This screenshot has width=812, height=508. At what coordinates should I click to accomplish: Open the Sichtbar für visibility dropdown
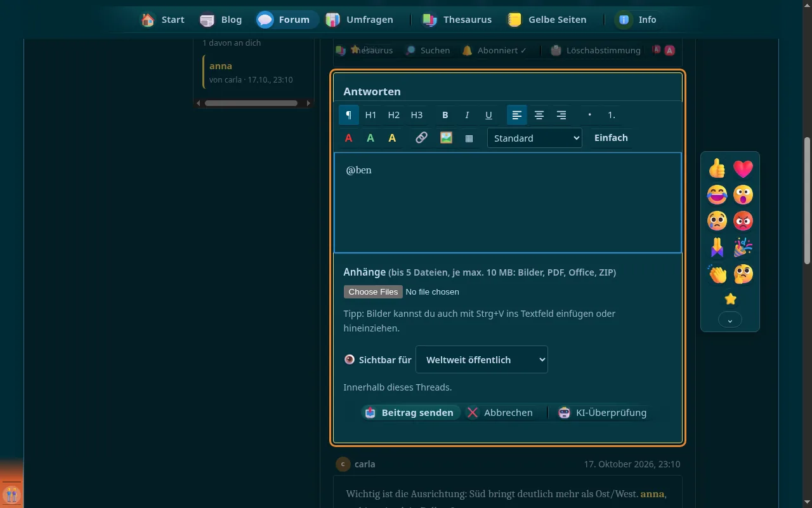click(481, 359)
